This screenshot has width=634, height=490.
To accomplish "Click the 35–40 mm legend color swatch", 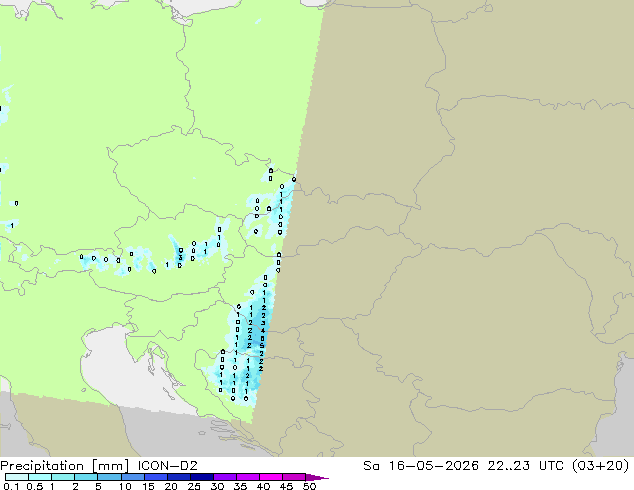I will tap(248, 477).
